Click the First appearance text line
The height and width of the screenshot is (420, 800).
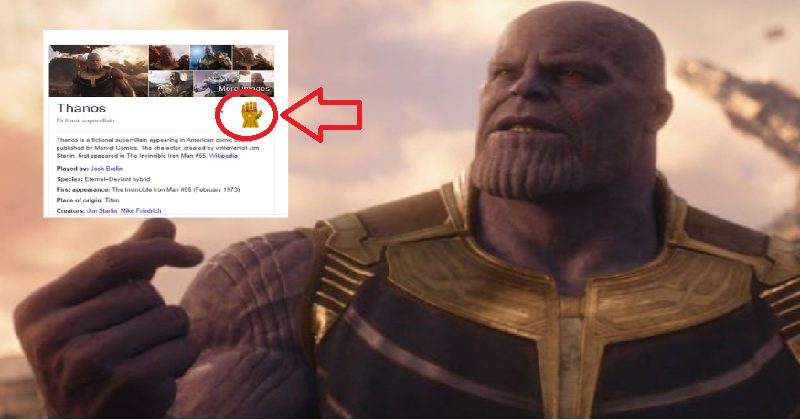148,189
